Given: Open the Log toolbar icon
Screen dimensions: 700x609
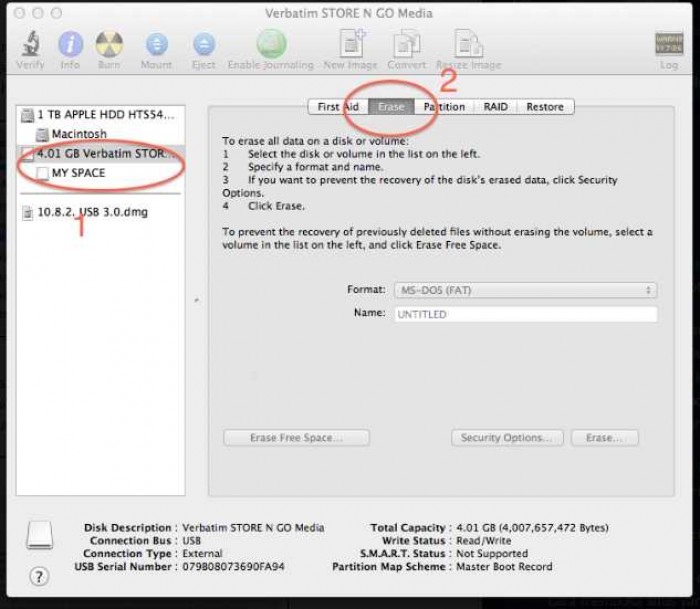Looking at the screenshot, I should tap(669, 43).
